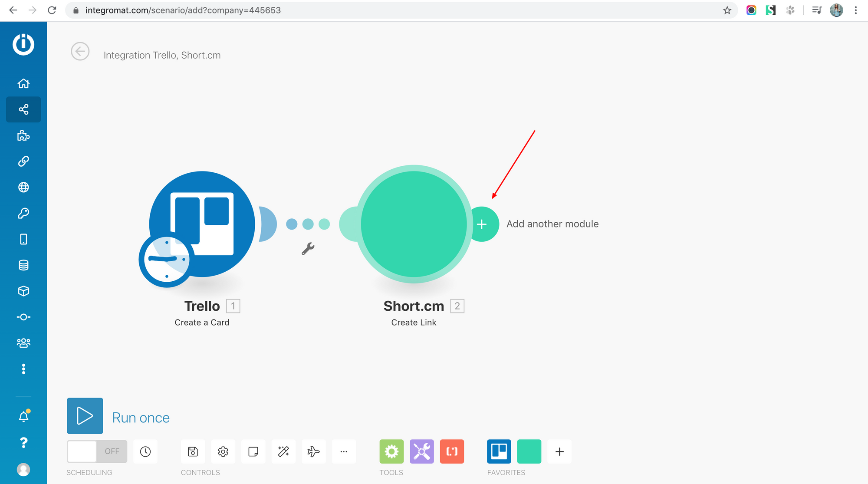Save the scenario with disk icon
868x484 pixels.
coord(193,451)
